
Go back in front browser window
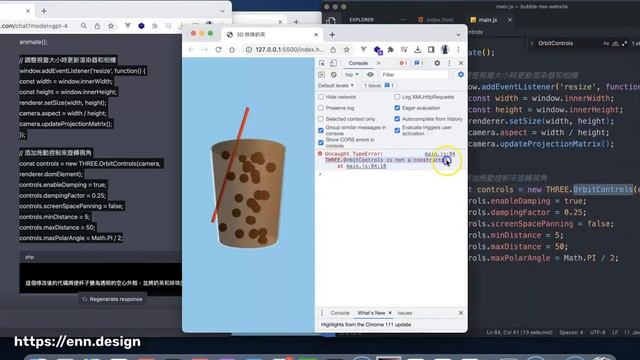coord(191,50)
